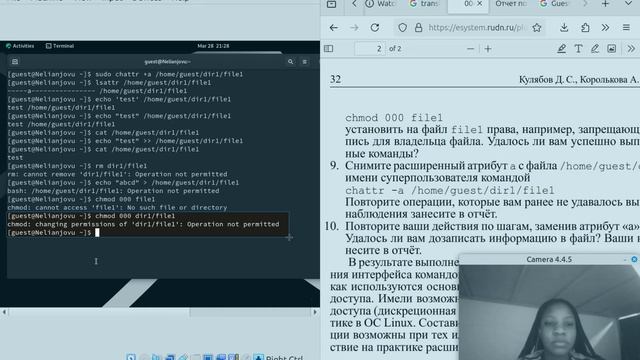The image size is (640, 360).
Task: Open a new terminal tab icon
Action: coord(15,62)
